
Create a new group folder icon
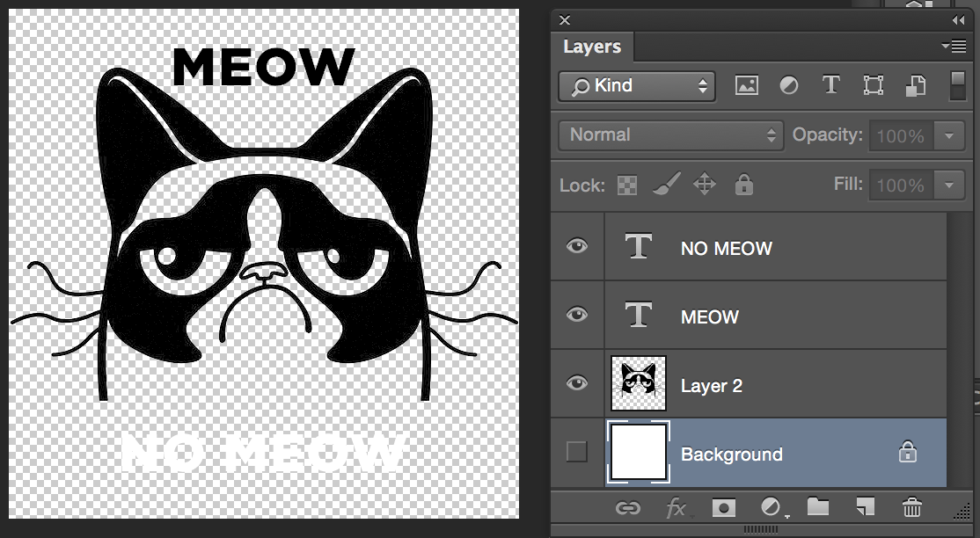coord(817,506)
